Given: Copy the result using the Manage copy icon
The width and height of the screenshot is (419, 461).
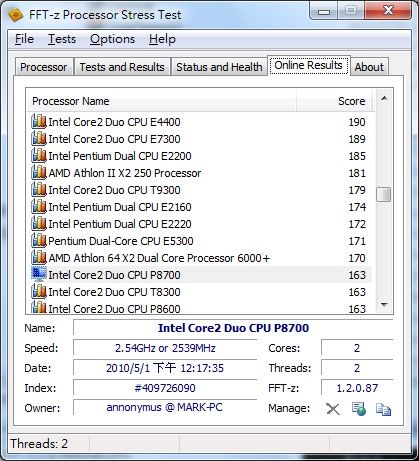Looking at the screenshot, I should (x=383, y=409).
